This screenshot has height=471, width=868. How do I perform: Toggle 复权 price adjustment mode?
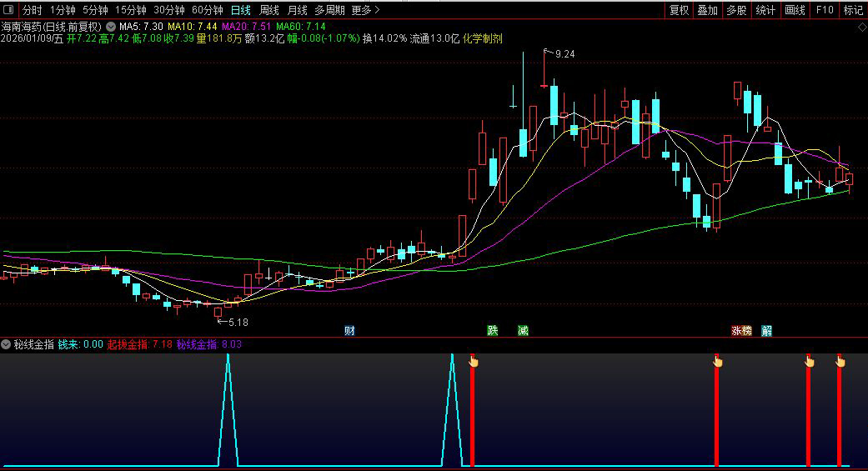coord(680,11)
